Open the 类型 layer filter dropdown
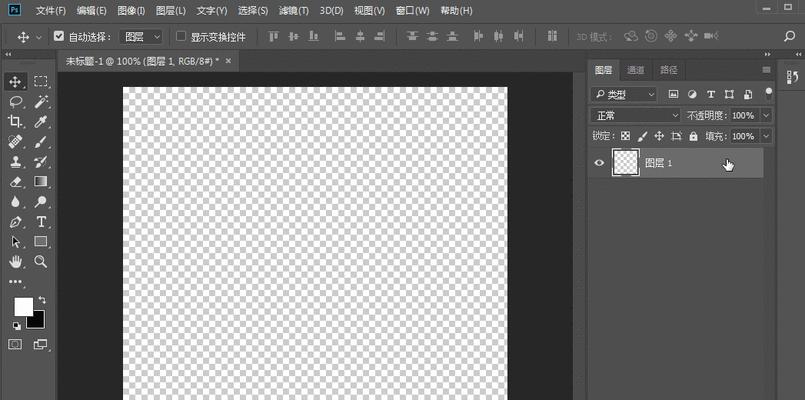Viewport: 805px width, 400px height. [x=624, y=94]
